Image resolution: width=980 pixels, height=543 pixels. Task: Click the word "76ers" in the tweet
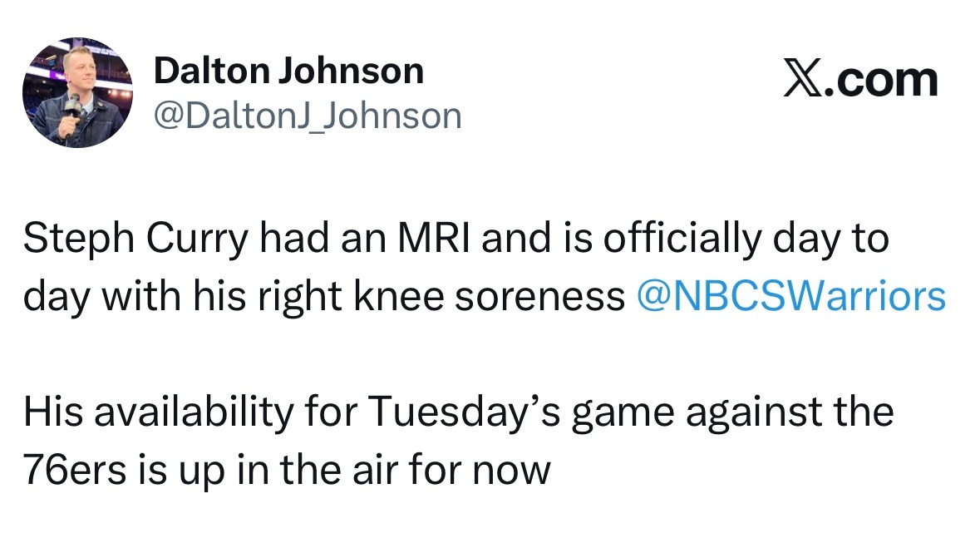point(74,470)
